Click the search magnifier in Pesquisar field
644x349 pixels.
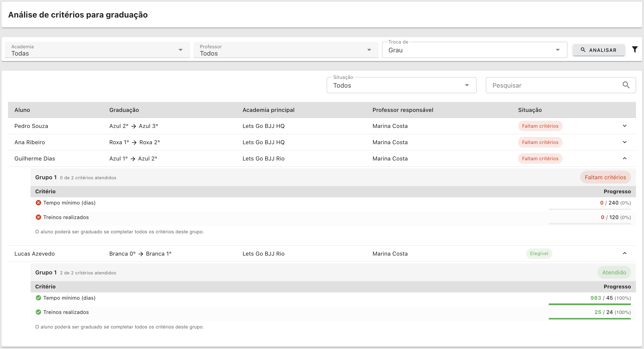(626, 85)
